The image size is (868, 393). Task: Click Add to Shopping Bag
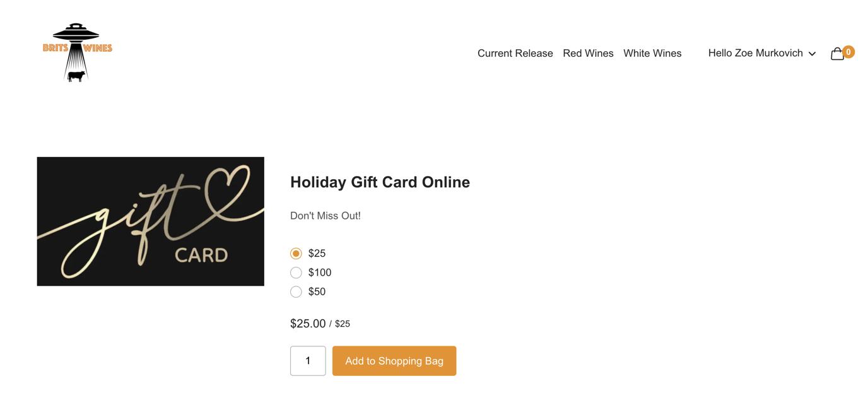[x=394, y=360]
